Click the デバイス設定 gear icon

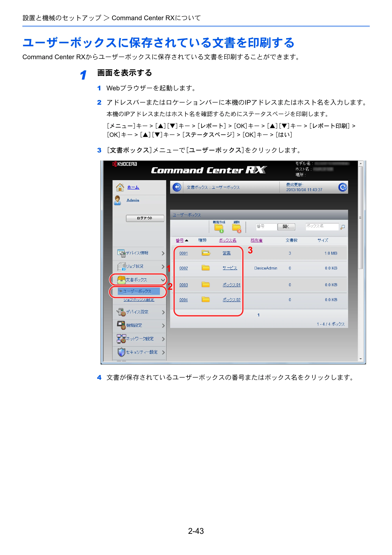point(121,312)
